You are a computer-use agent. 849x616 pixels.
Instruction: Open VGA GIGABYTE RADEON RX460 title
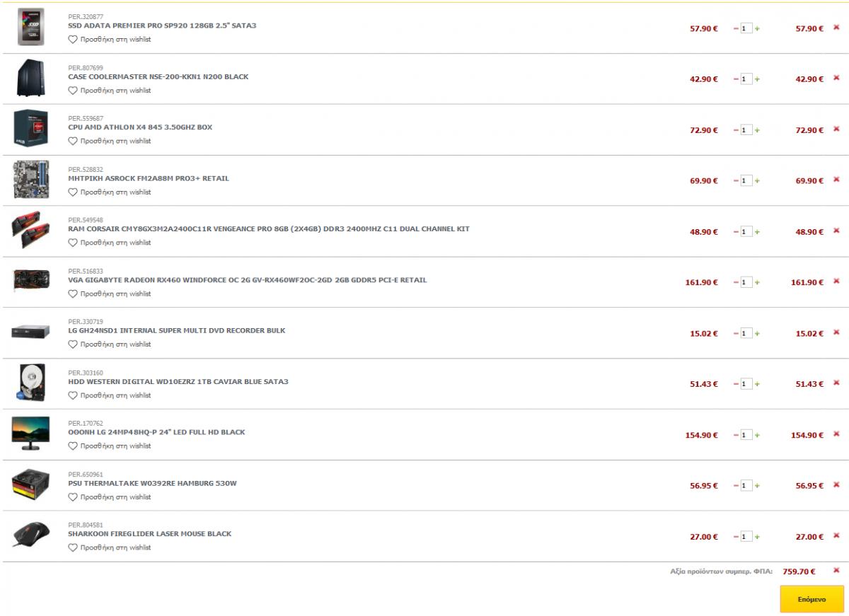pos(248,280)
